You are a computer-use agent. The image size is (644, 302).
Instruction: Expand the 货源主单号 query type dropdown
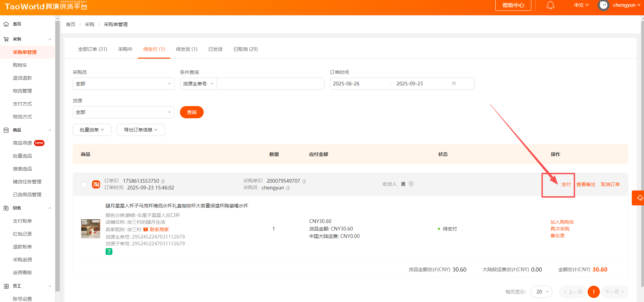coord(198,84)
